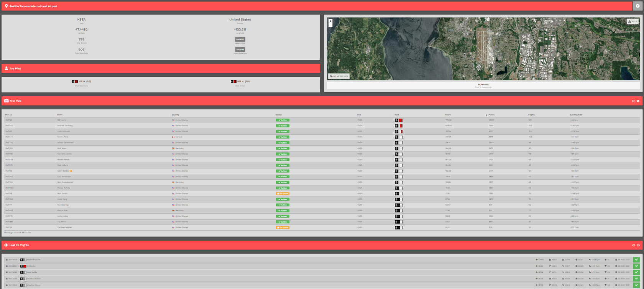Click Germany flag in Nico Nowakowski row
Screen dimensions: 644x289
[173, 182]
